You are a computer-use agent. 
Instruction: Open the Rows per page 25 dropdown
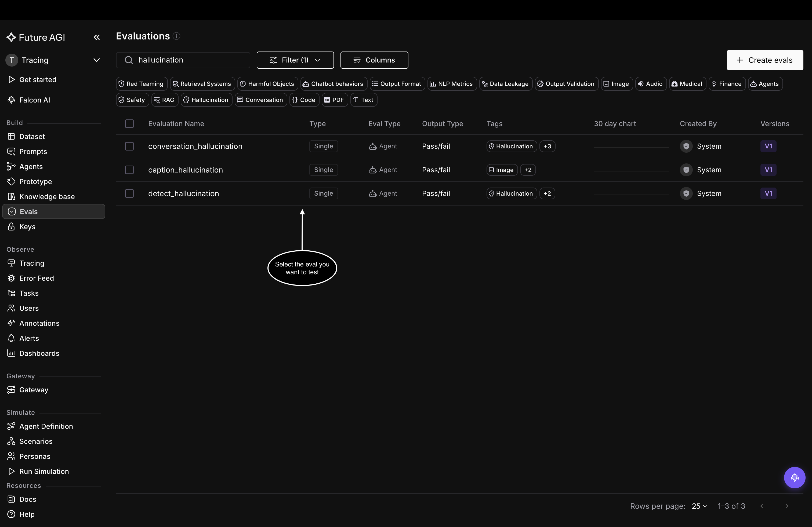699,506
